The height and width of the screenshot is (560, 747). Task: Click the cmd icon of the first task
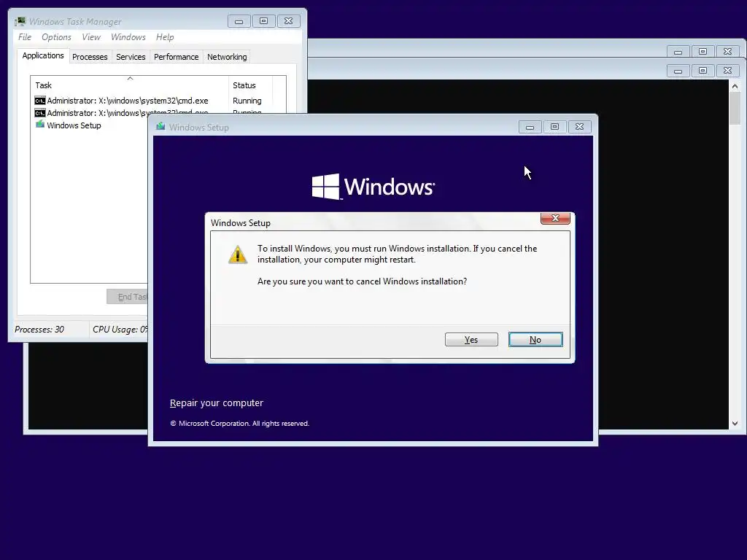[x=40, y=101]
